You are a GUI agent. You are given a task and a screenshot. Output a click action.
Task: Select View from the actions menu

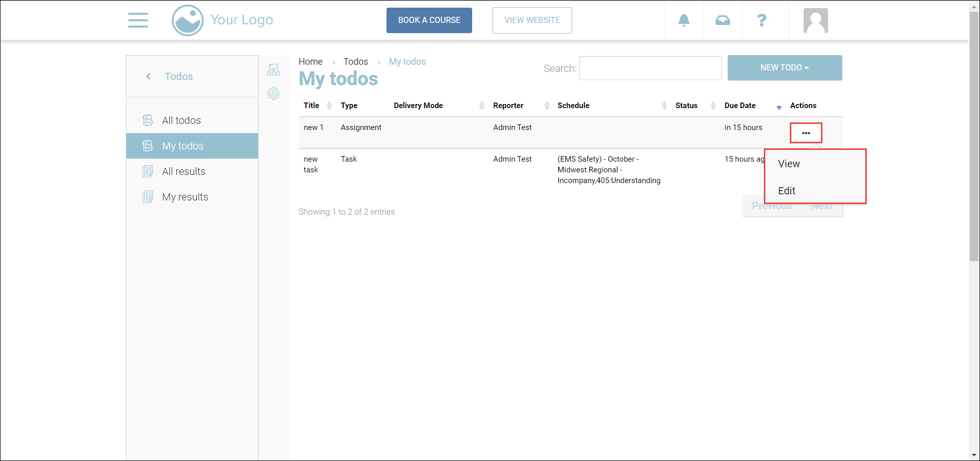[789, 164]
